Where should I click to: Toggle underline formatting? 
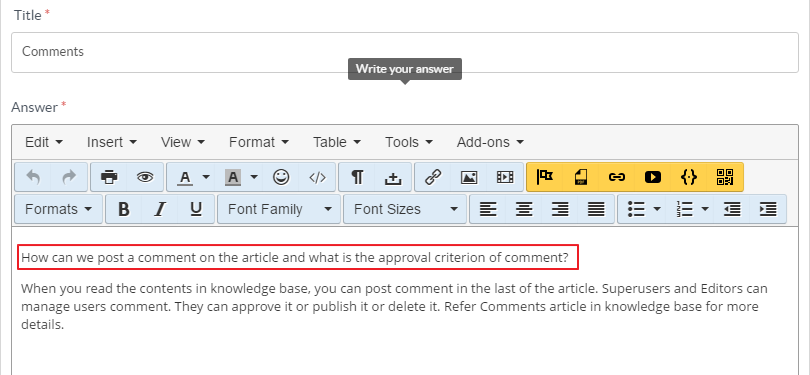pyautogui.click(x=196, y=209)
